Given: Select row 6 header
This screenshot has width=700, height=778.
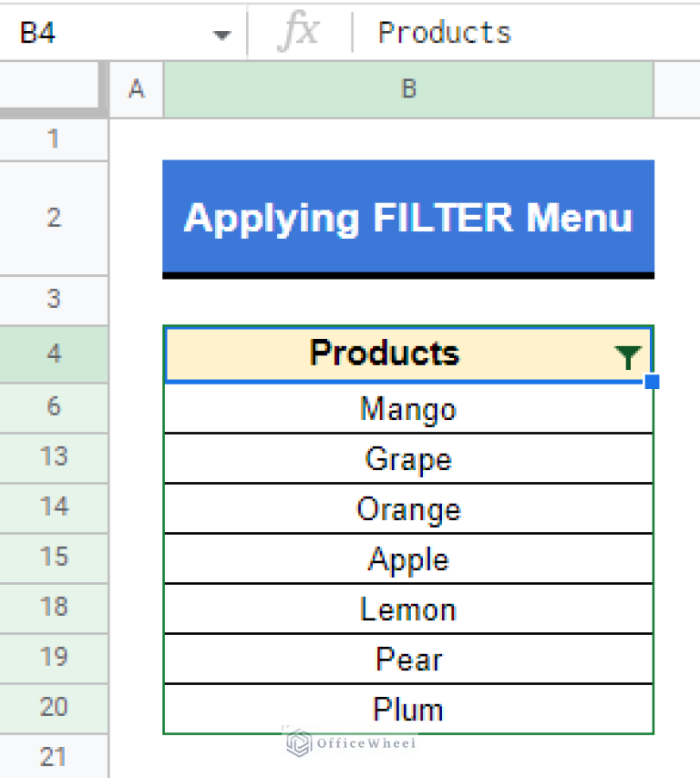Looking at the screenshot, I should (55, 408).
